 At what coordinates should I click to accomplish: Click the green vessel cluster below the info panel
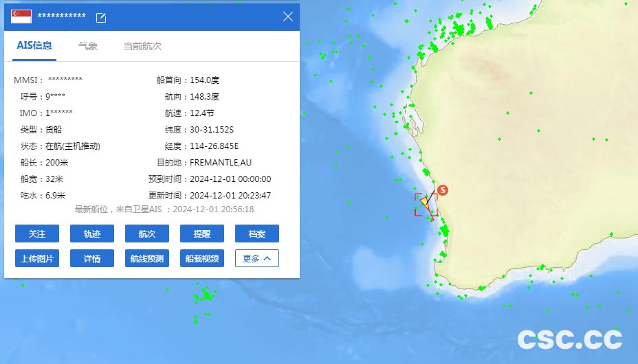pyautogui.click(x=204, y=297)
